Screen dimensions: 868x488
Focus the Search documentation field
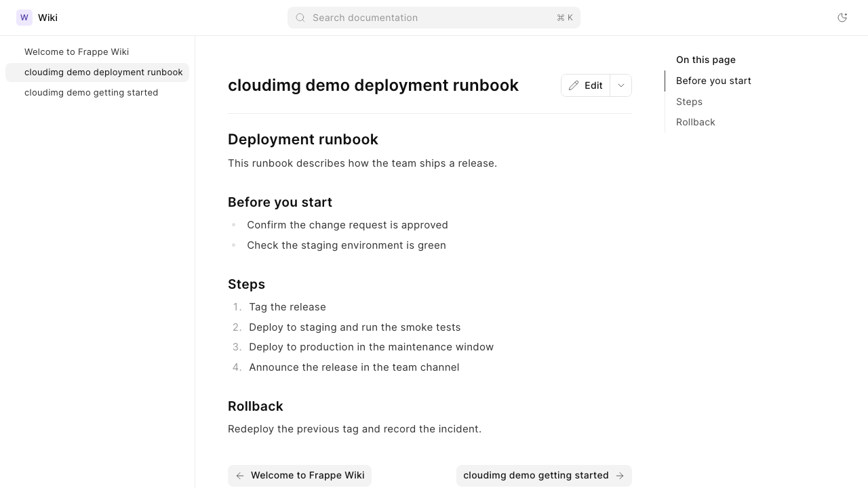[434, 18]
